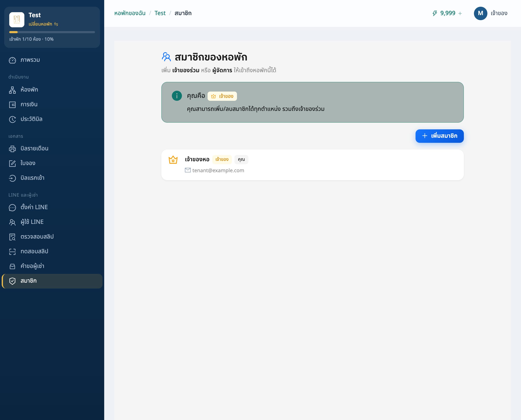This screenshot has width=521, height=420.
Task: Click the Test breadcrumb link
Action: pos(160,13)
